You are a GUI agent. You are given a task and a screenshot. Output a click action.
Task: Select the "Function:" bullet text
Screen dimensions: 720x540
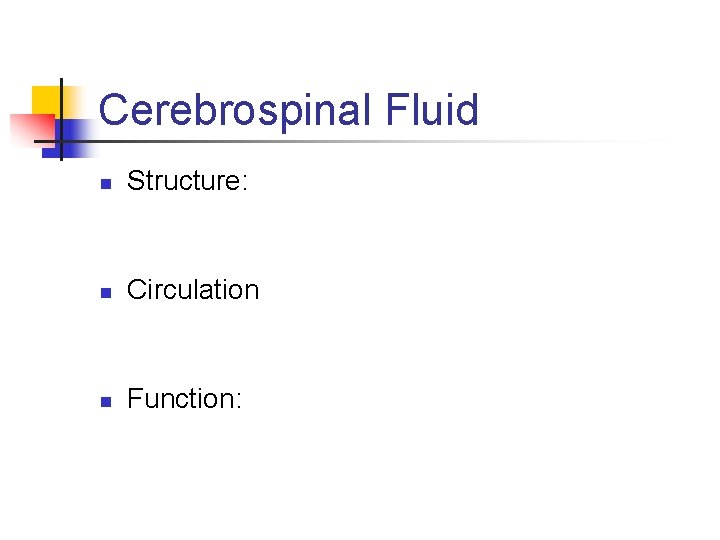184,399
